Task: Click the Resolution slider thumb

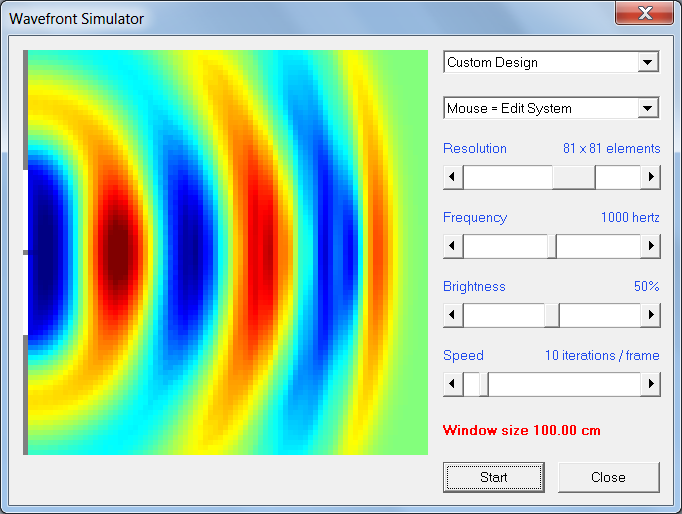Action: coord(574,177)
